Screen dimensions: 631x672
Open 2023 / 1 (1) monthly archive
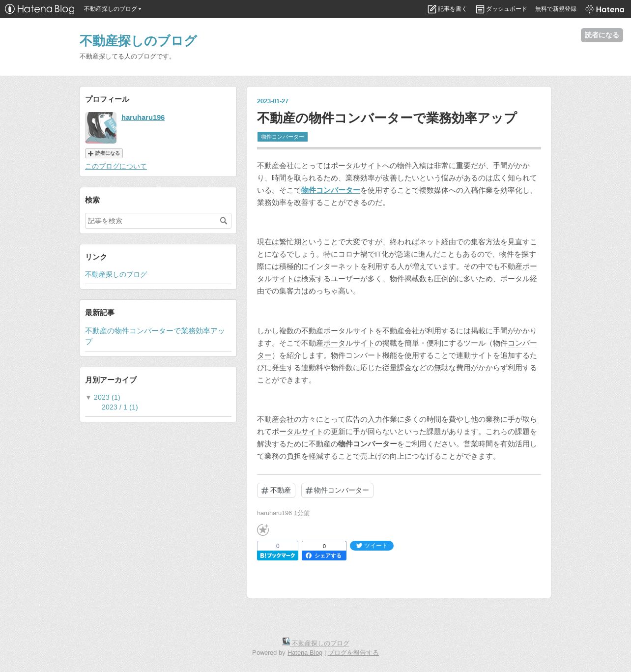(x=120, y=407)
